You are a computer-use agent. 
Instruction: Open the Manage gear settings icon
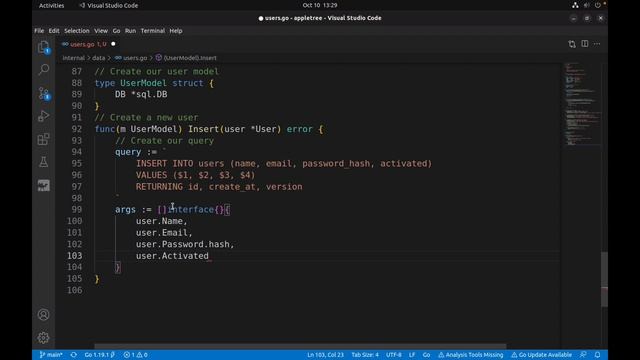coord(44,338)
